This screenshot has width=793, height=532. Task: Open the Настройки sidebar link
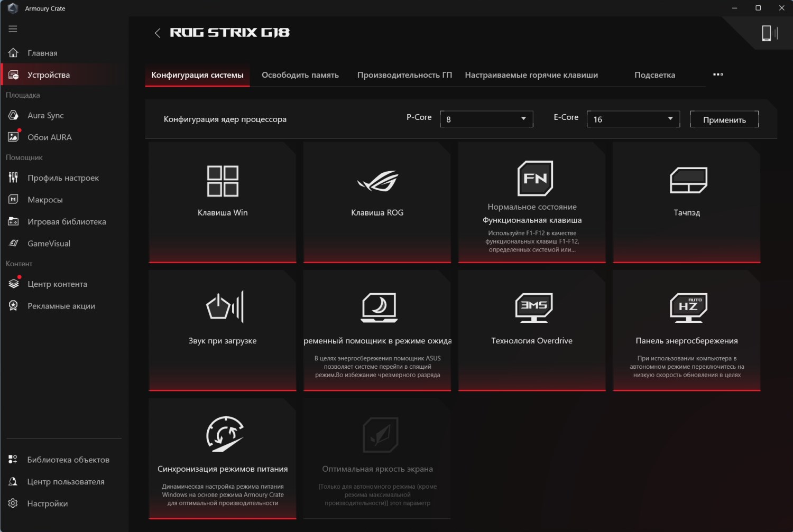[x=48, y=503]
